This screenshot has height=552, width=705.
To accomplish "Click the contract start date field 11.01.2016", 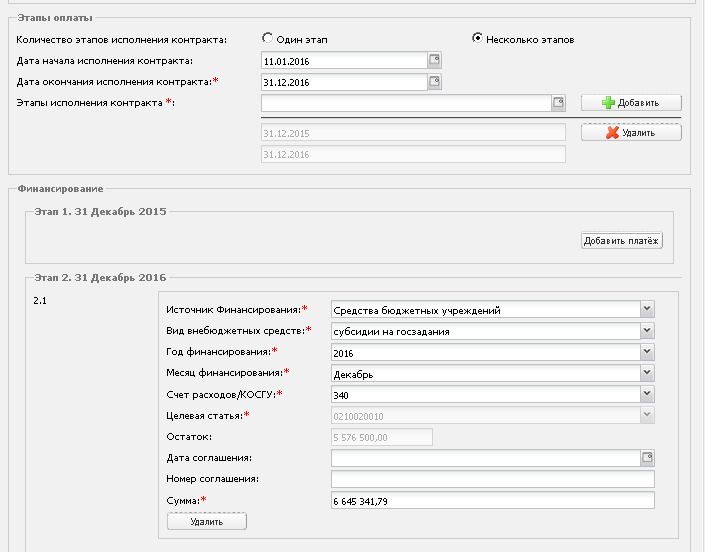I will 344,61.
